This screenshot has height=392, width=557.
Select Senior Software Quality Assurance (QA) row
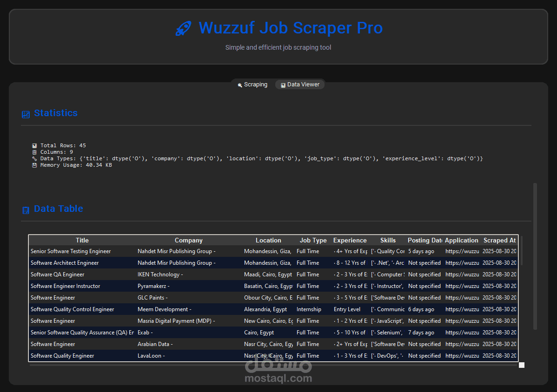[273, 333]
